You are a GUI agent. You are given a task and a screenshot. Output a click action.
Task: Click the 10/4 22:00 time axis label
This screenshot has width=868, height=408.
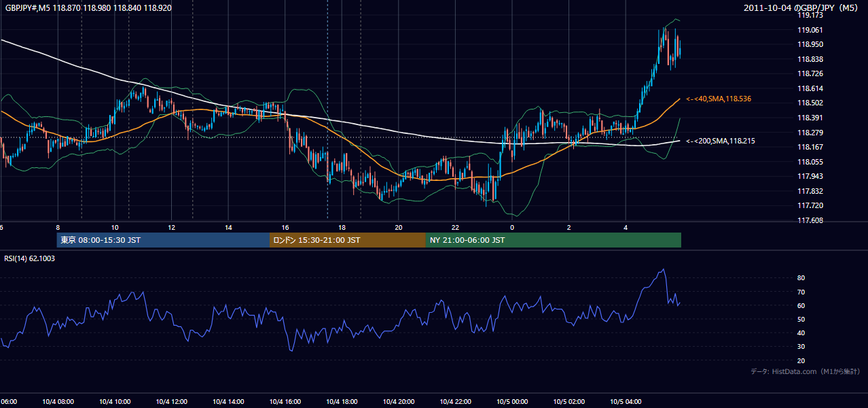(455, 402)
